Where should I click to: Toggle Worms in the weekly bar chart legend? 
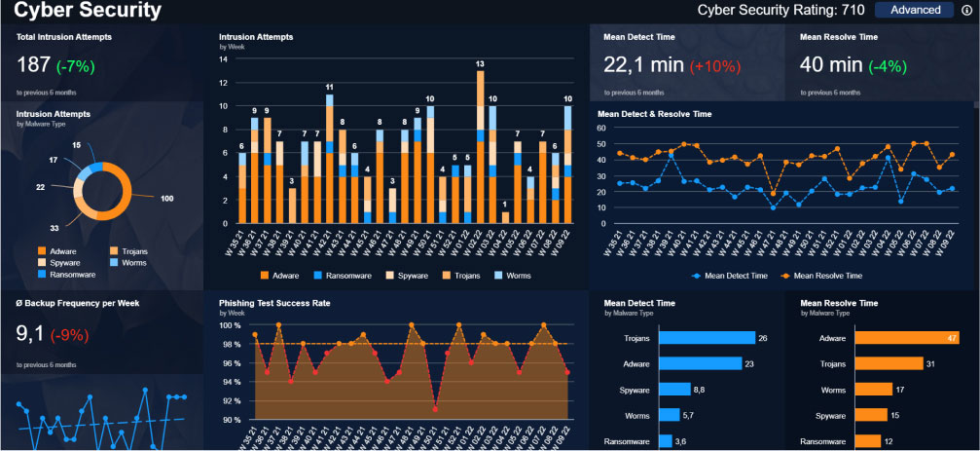pos(513,276)
